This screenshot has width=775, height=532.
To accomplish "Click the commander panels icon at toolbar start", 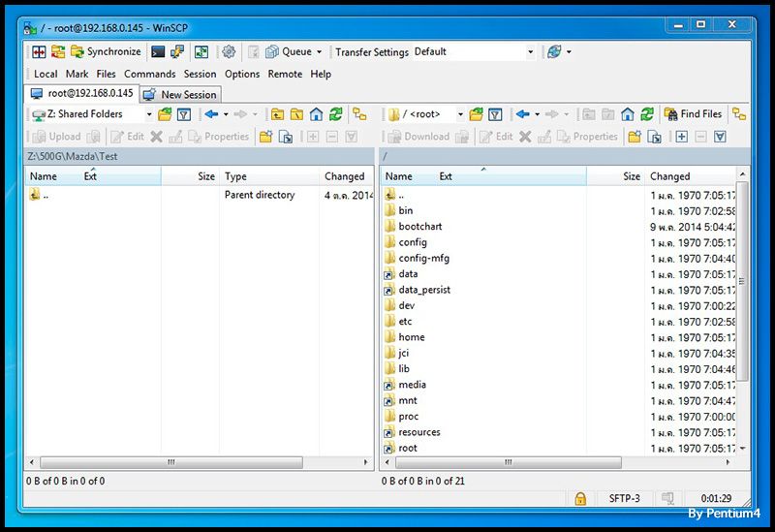I will (39, 51).
